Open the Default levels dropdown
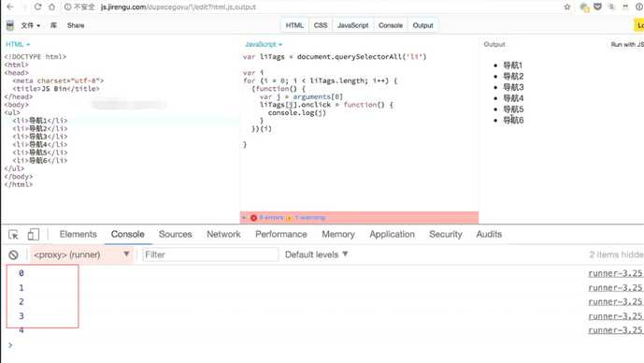This screenshot has height=363, width=644. pos(316,254)
